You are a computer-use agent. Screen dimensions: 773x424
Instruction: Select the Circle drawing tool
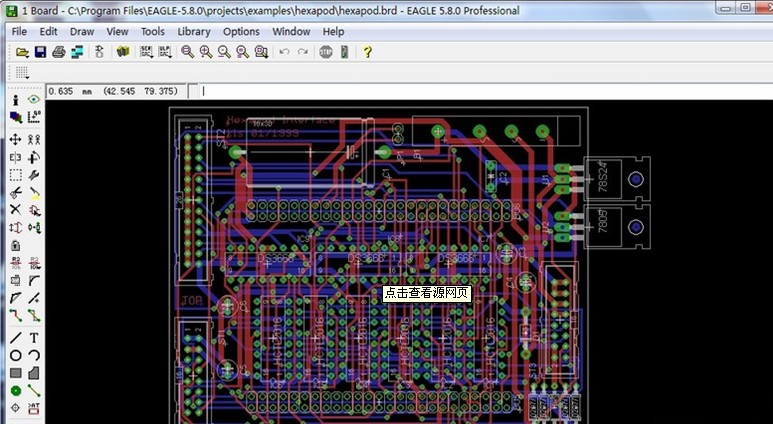[x=16, y=356]
